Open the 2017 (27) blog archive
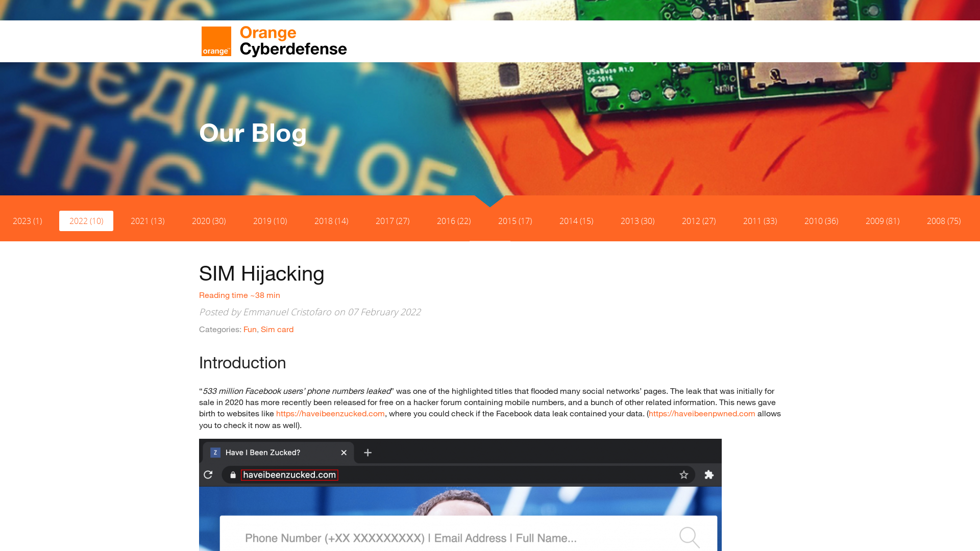 393,221
